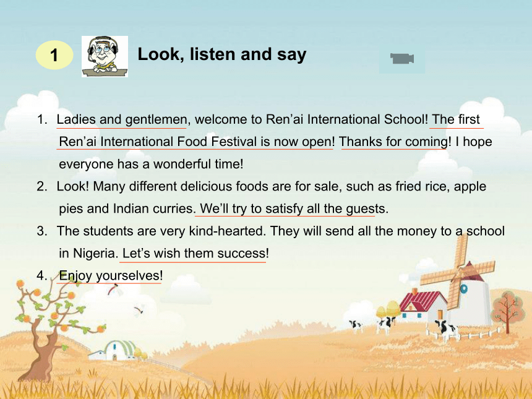Click underlined "The first" at line end

[x=456, y=119]
